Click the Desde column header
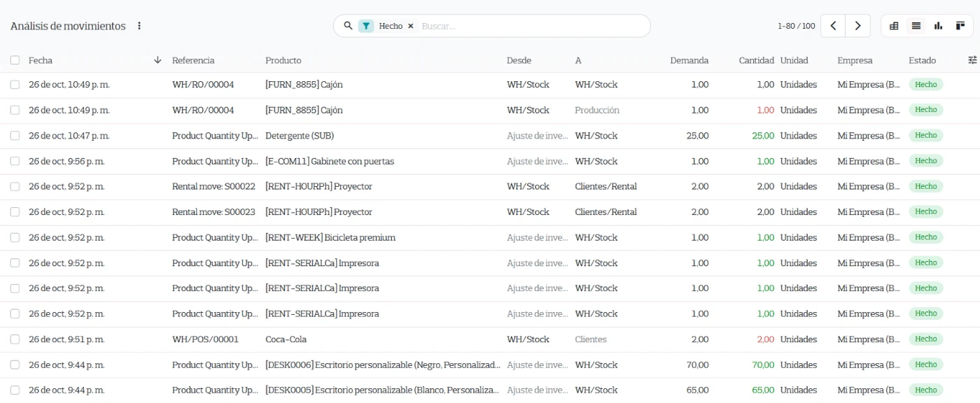This screenshot has width=980, height=403. [519, 60]
